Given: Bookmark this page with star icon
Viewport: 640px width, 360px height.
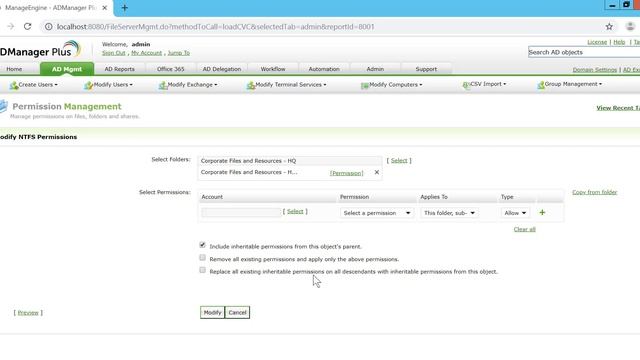Looking at the screenshot, I should tap(609, 27).
